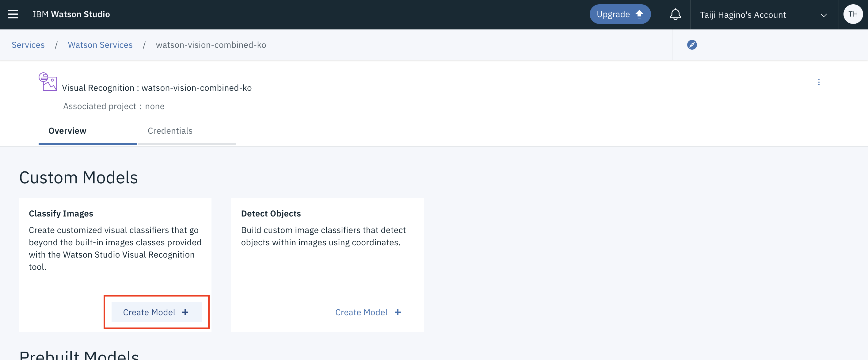Click the Detect Objects card heading
Screen dimensions: 868x360
point(271,213)
